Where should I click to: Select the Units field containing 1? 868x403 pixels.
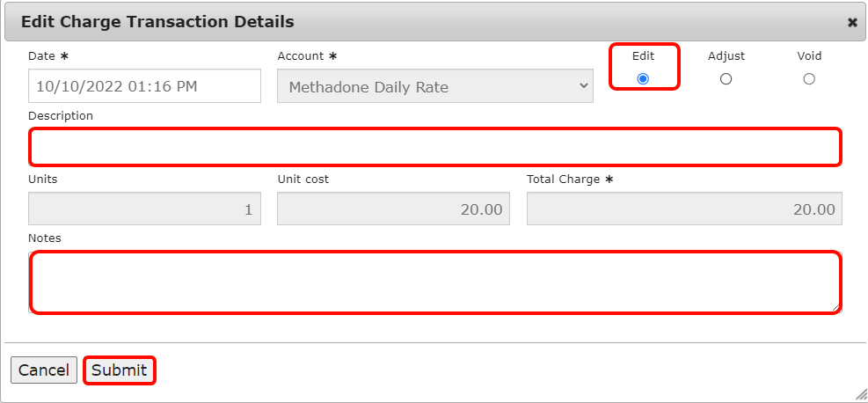(x=145, y=209)
